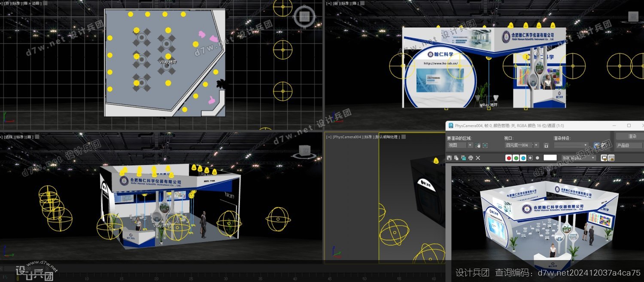The image size is (644, 282).
Task: Toggle the alpha channel display
Action: click(x=530, y=158)
